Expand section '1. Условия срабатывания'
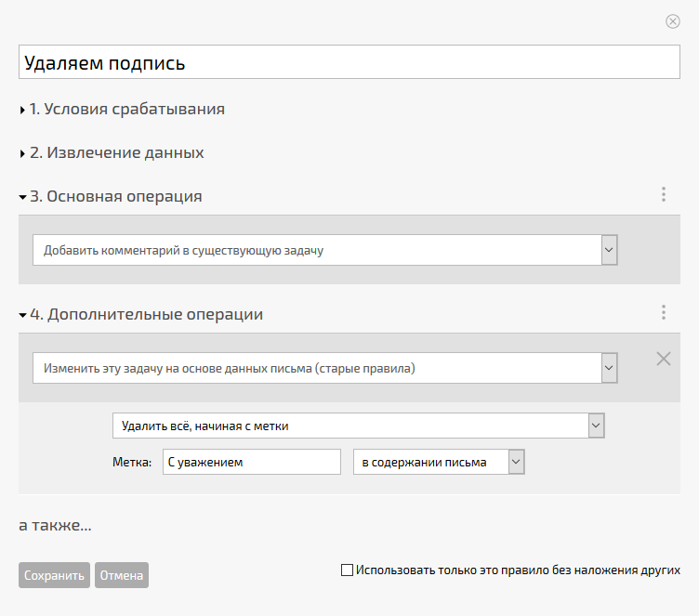Viewport: 699px width, 616px height. (122, 110)
